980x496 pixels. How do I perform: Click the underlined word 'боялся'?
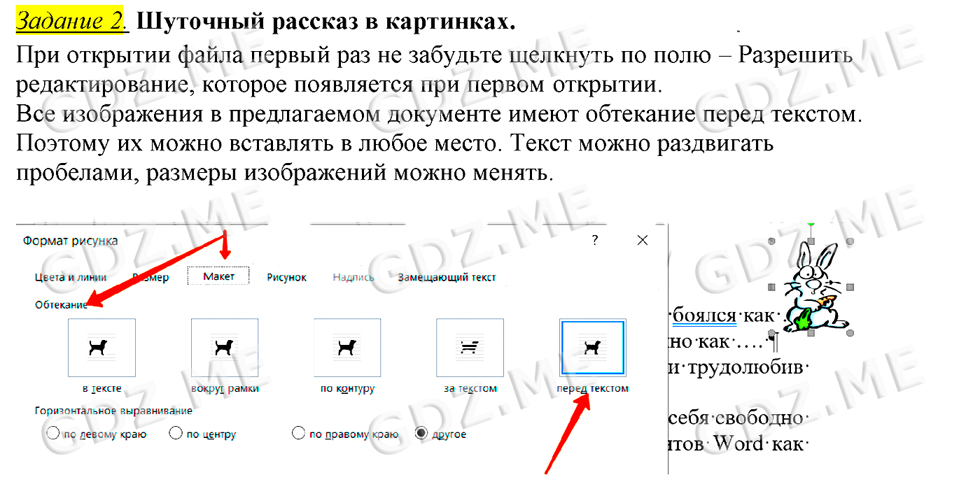(x=704, y=316)
